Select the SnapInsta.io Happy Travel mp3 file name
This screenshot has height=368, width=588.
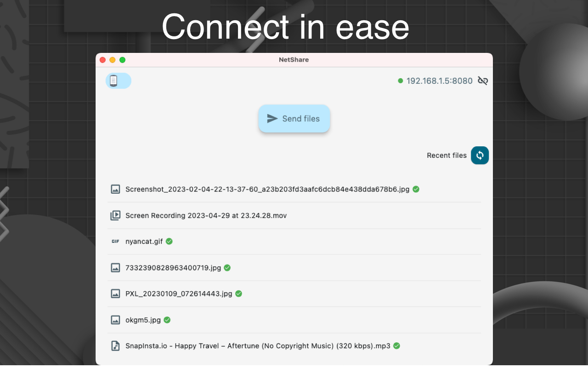pyautogui.click(x=258, y=346)
